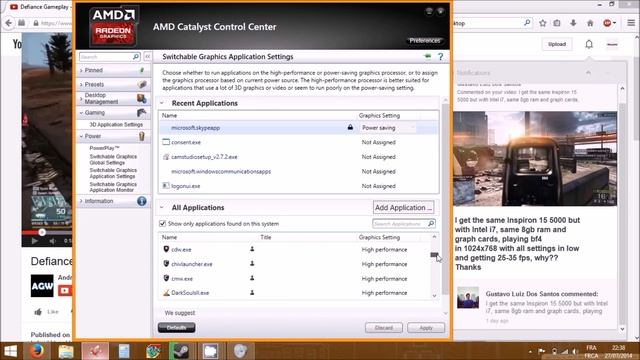Screen dimensions: 640x360
Task: Click the Defaults button
Action: coord(176,327)
